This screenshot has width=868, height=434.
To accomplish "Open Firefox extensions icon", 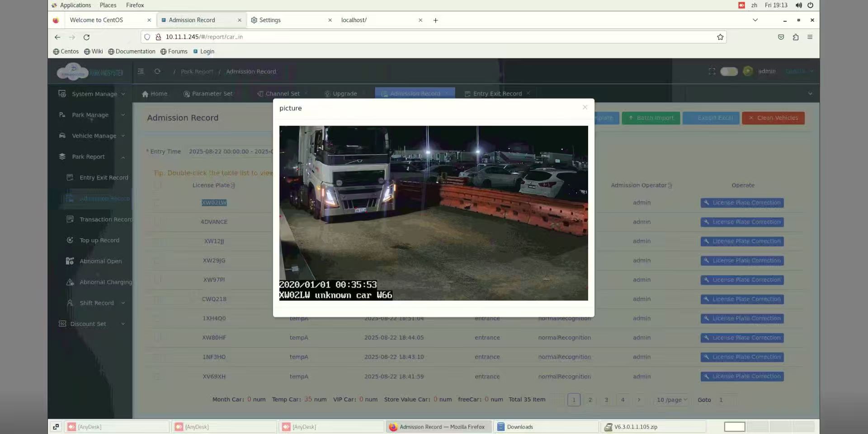I will click(795, 37).
